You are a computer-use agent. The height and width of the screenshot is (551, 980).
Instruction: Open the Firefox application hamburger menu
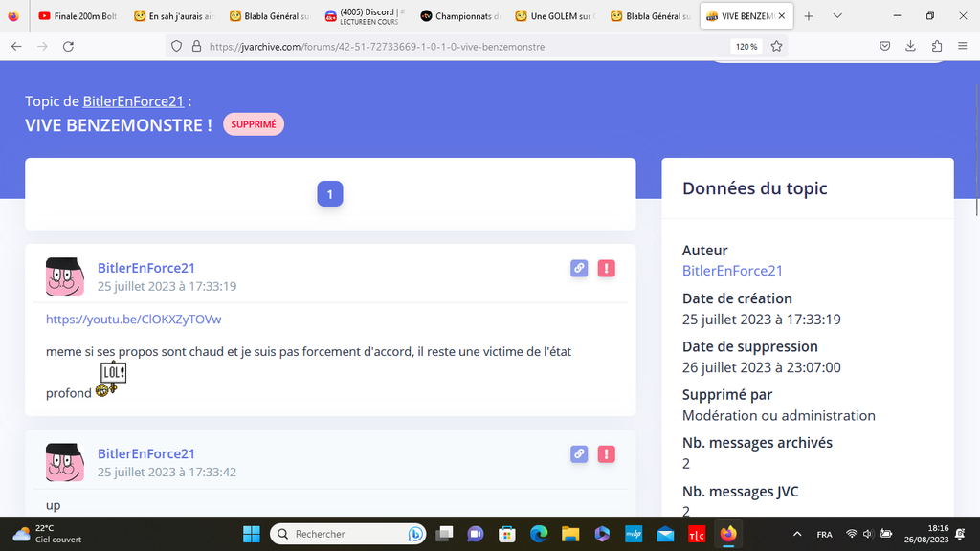(x=962, y=46)
